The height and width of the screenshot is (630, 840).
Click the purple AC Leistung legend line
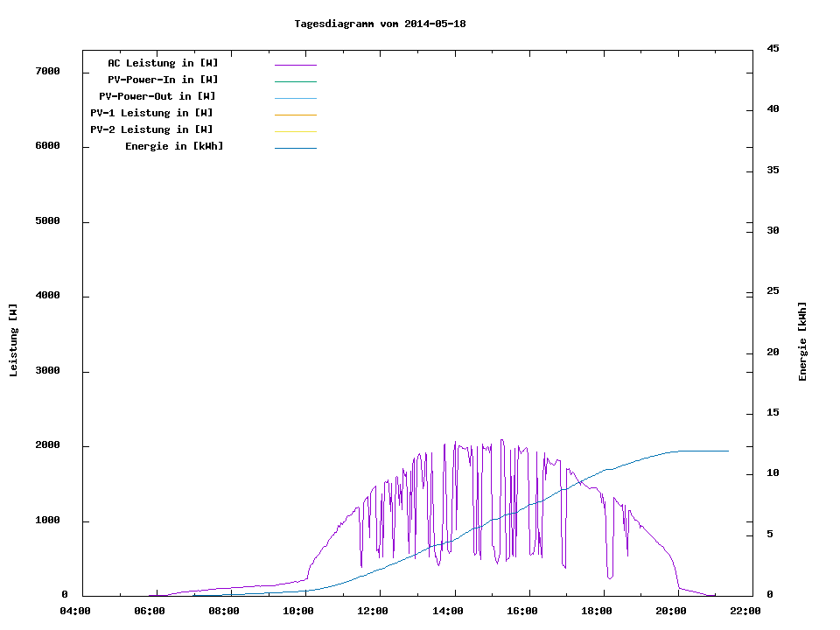click(x=295, y=65)
